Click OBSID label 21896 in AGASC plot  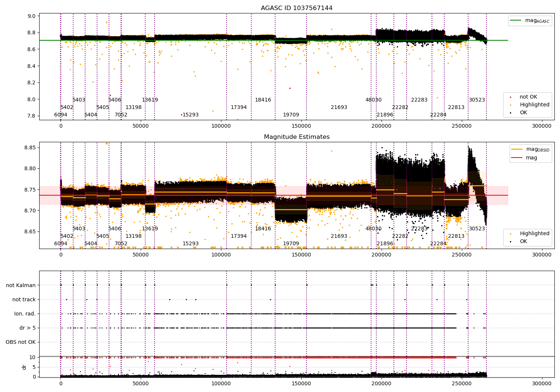pyautogui.click(x=385, y=115)
